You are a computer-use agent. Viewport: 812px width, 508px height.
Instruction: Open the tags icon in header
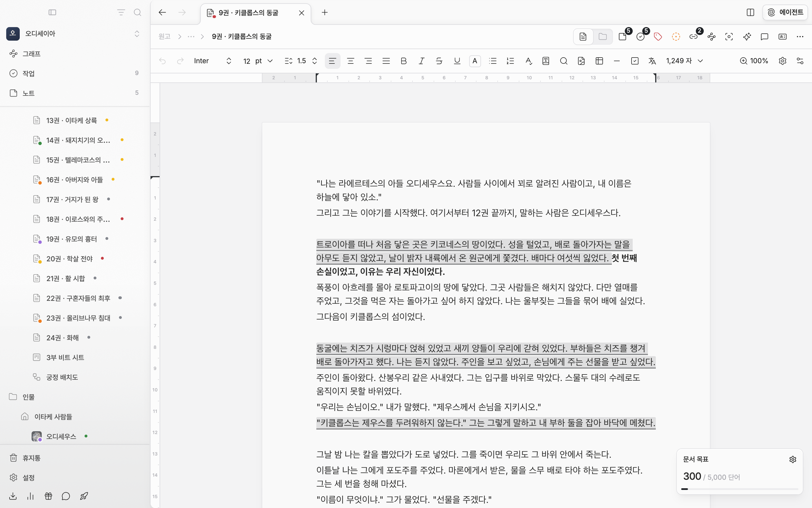pyautogui.click(x=658, y=37)
